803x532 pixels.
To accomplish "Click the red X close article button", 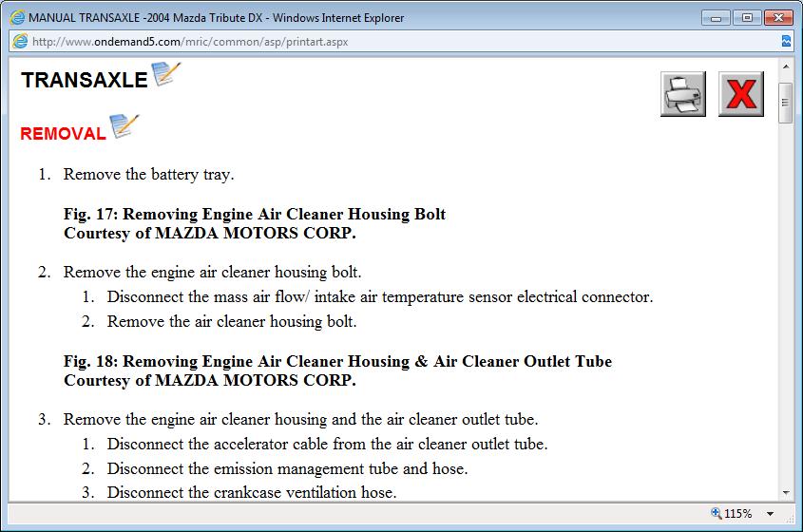I will [741, 94].
